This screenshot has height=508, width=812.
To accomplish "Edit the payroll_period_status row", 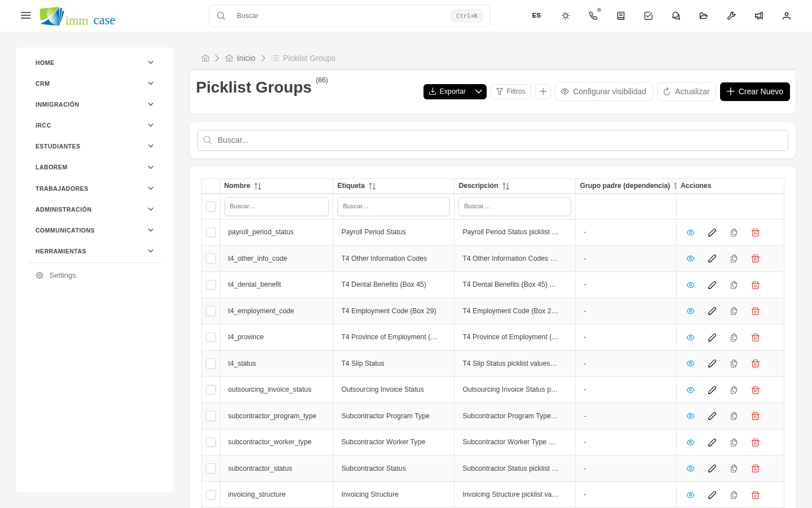I will tap(712, 233).
